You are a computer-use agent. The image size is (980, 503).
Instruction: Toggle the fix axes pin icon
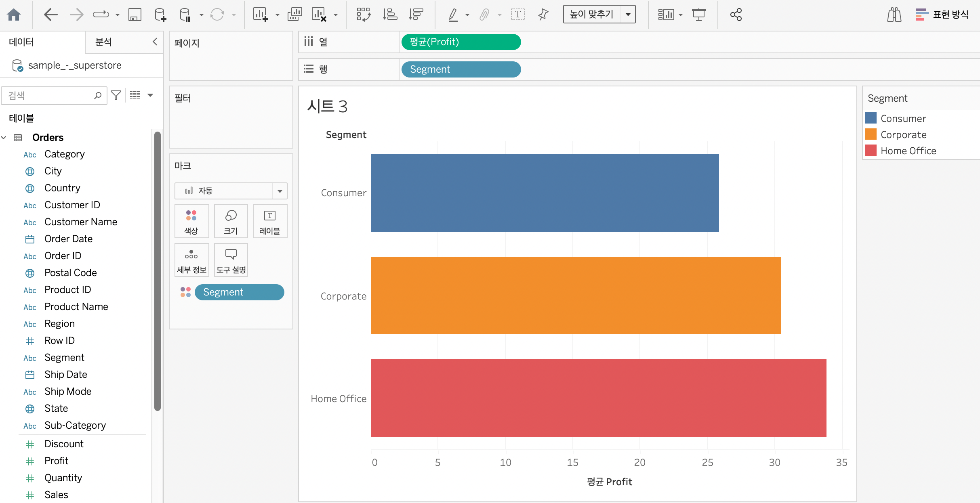pyautogui.click(x=543, y=15)
